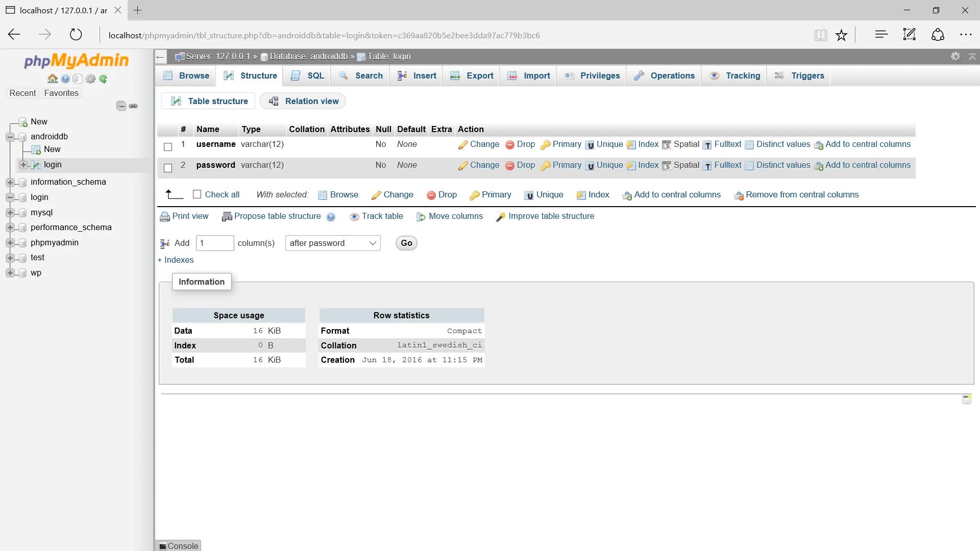This screenshot has width=980, height=551.
Task: Select the column count input field
Action: point(215,243)
